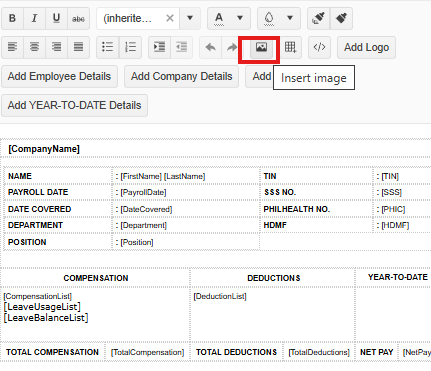Viewport: 431px width, 371px height.
Task: Click the [SSS] placeholder
Action: coord(391,192)
